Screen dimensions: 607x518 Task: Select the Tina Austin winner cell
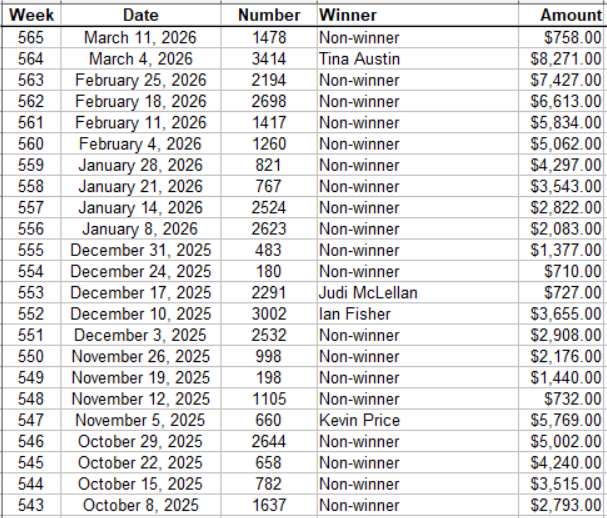pos(358,59)
